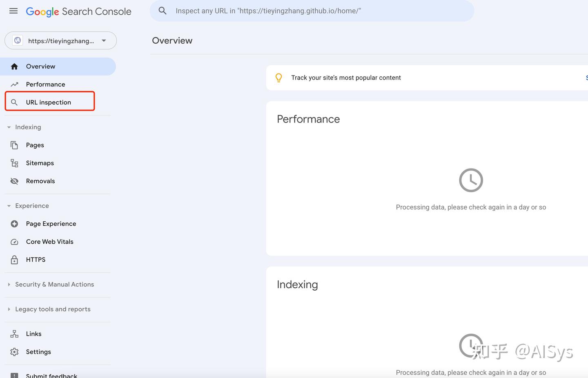Click Submit feedback
Viewport: 588px width, 378px height.
[x=51, y=375]
